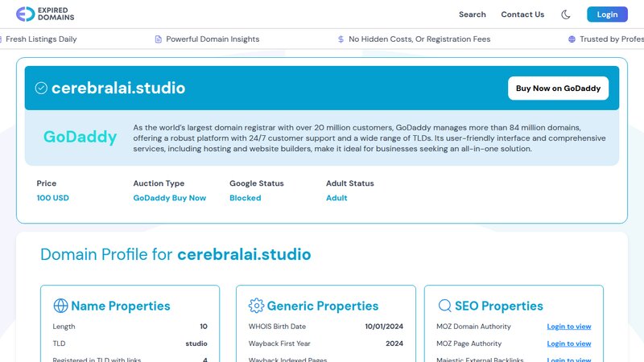Image resolution: width=644 pixels, height=362 pixels.
Task: Select the Wayback First Year value 2024
Action: (394, 343)
